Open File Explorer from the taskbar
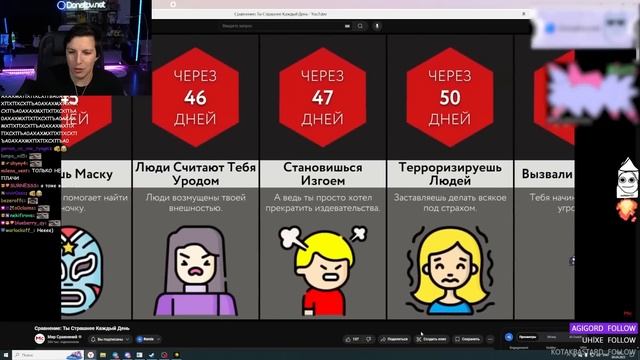This screenshot has width=640, height=360. point(103,355)
